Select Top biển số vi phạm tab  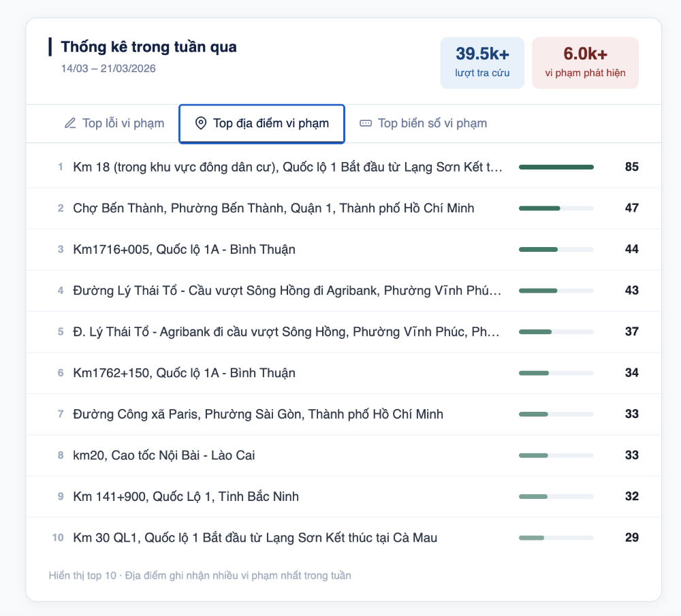(424, 123)
